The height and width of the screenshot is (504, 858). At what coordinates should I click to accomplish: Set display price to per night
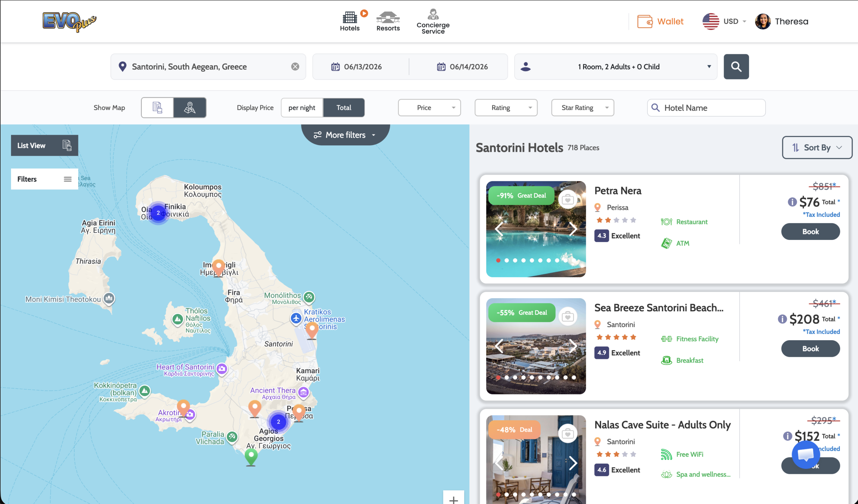click(x=302, y=108)
